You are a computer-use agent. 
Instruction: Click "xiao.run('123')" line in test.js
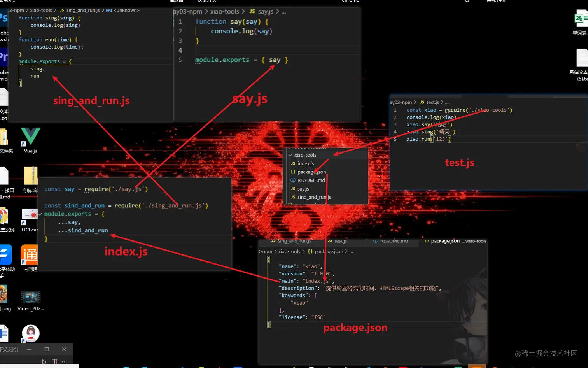[x=429, y=139]
